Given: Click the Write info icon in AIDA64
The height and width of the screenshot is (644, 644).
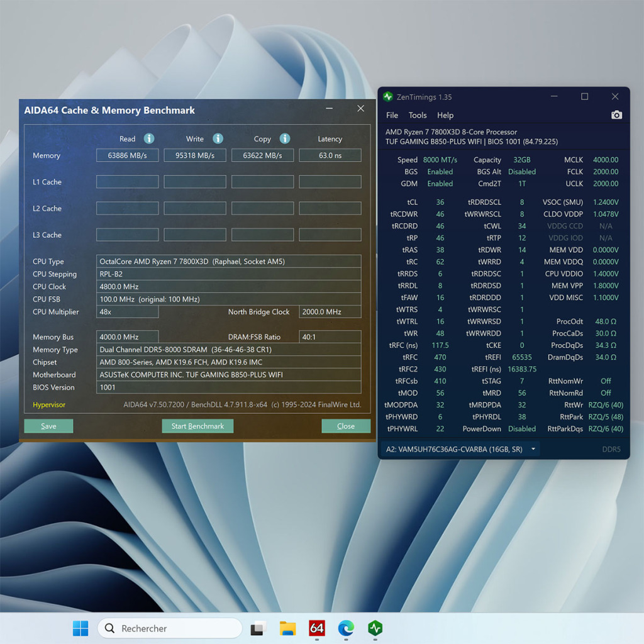Looking at the screenshot, I should 218,139.
